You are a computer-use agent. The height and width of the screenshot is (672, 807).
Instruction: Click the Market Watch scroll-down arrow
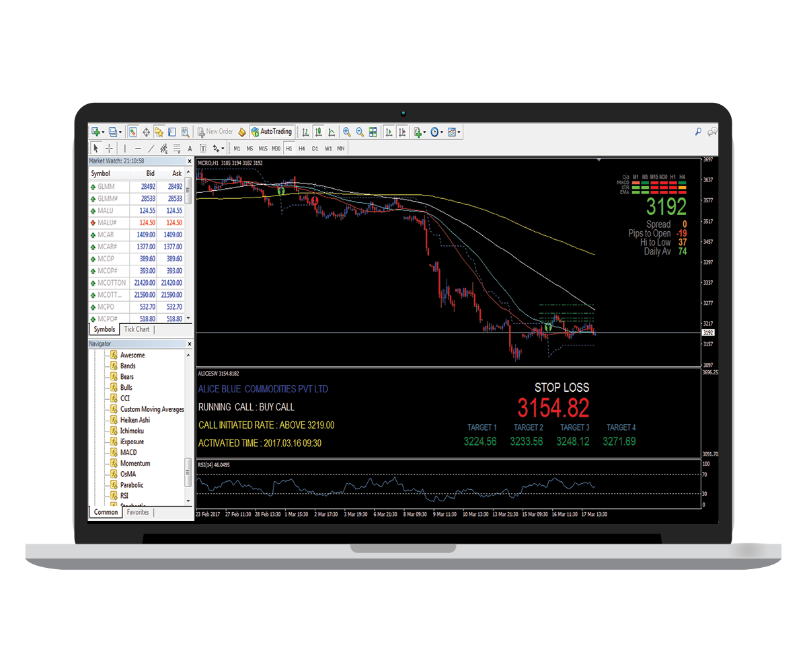(188, 319)
